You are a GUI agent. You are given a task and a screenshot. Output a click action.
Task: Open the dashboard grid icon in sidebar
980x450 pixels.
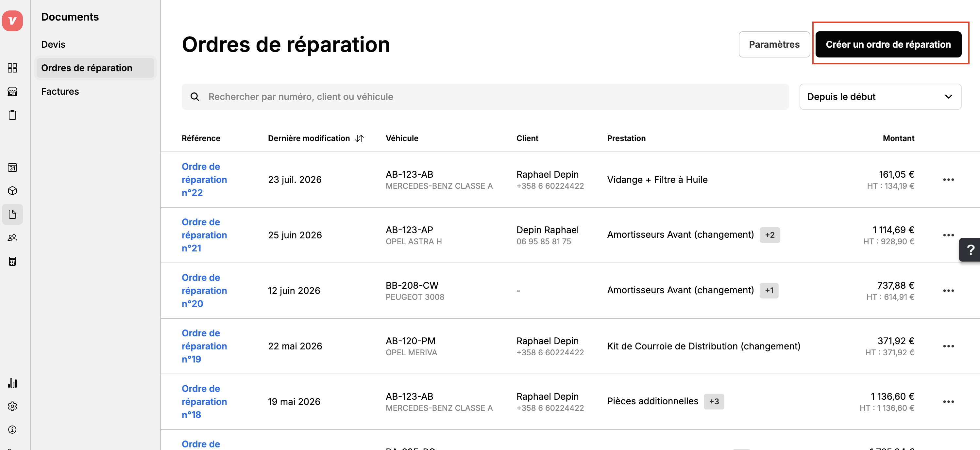pos(12,68)
